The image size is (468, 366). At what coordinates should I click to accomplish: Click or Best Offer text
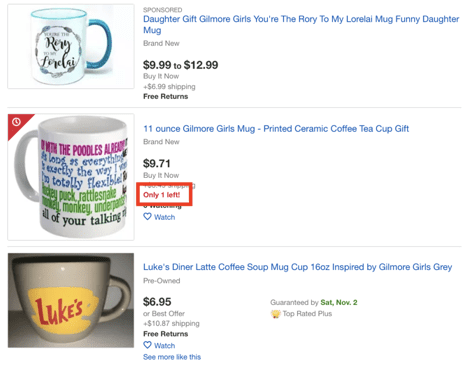click(x=164, y=313)
